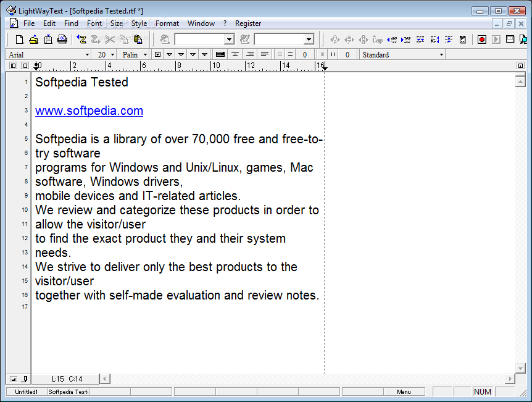Open the Font menu
532x402 pixels.
pyautogui.click(x=94, y=23)
